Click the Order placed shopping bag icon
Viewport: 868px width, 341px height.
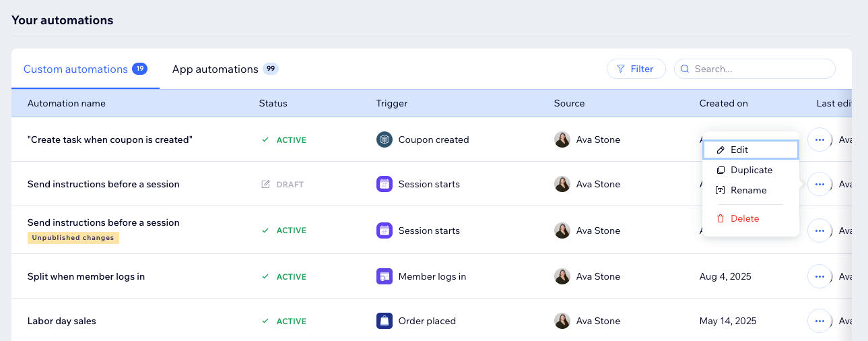(384, 321)
